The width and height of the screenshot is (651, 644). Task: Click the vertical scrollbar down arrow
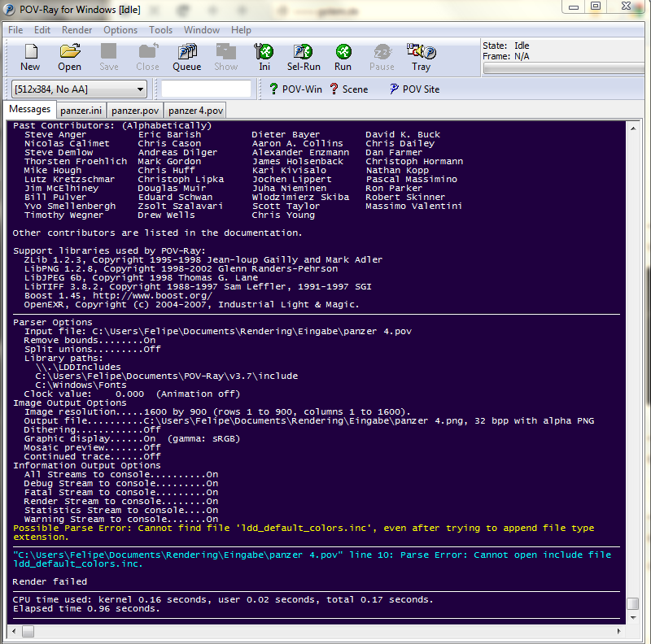pos(632,616)
